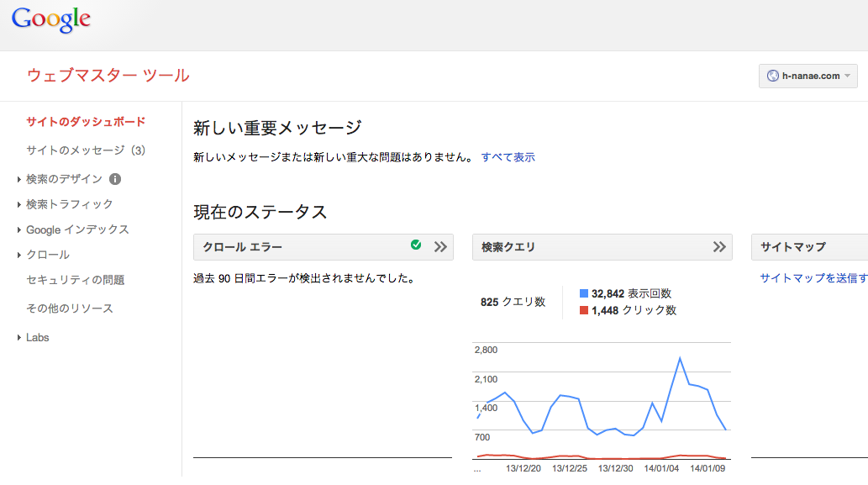Click the 825 クエリ数 statistic
868x485 pixels.
(513, 302)
